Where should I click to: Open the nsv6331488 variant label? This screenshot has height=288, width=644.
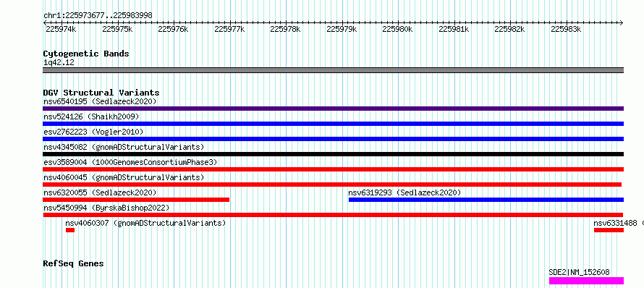(619, 223)
